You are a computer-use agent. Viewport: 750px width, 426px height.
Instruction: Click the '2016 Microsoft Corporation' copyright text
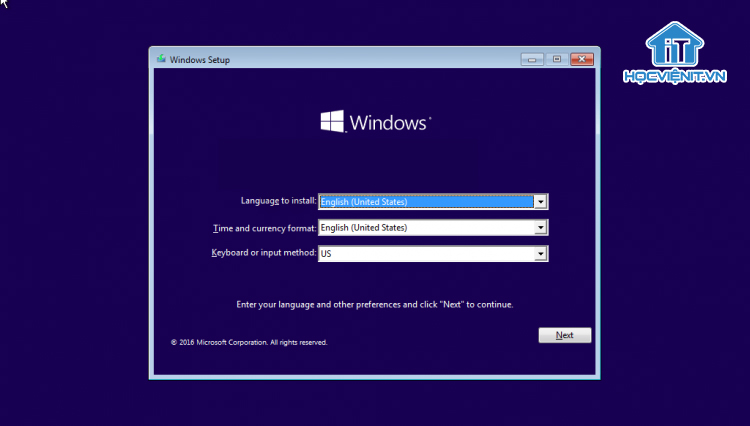coord(249,342)
